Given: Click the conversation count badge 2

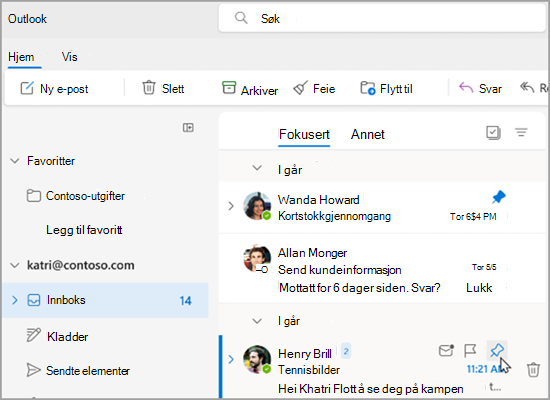Looking at the screenshot, I should pos(346,351).
